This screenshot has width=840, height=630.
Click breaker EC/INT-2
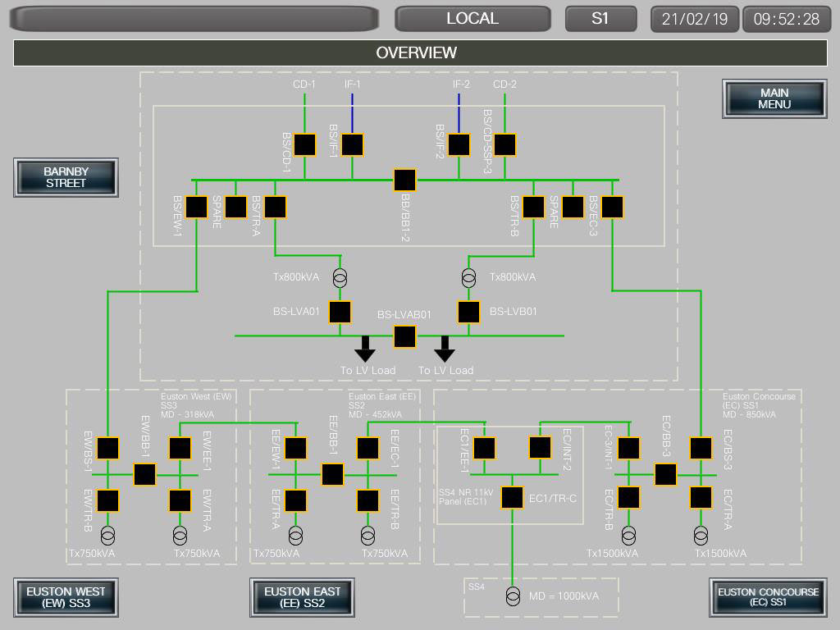coord(539,449)
